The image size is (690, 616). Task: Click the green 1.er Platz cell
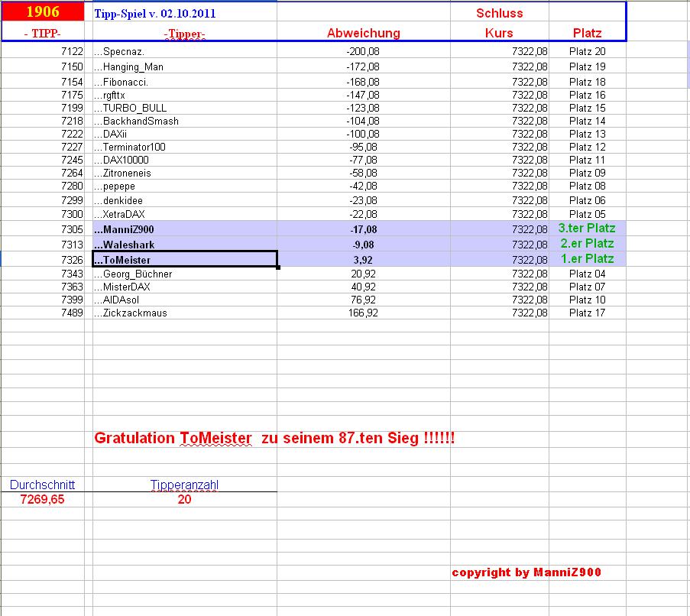click(586, 259)
